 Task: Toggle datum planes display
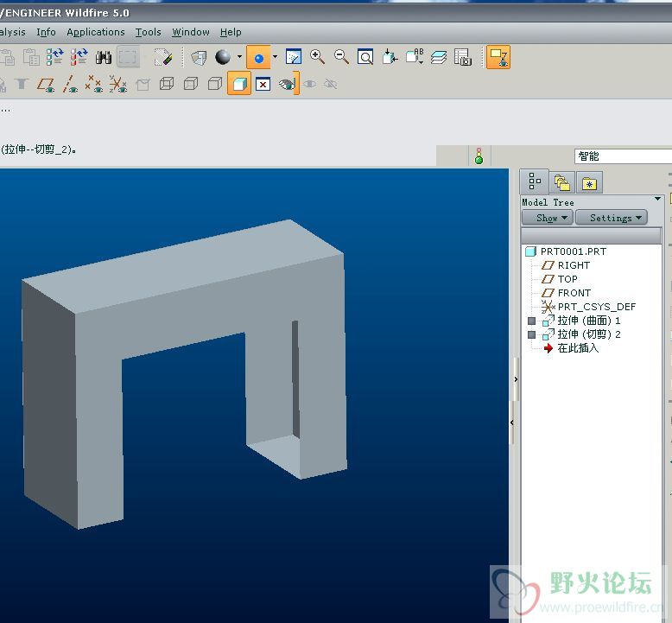47,84
